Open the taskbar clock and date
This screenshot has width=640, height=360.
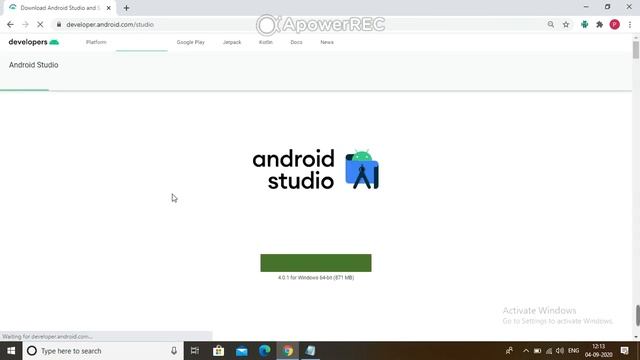tap(598, 351)
